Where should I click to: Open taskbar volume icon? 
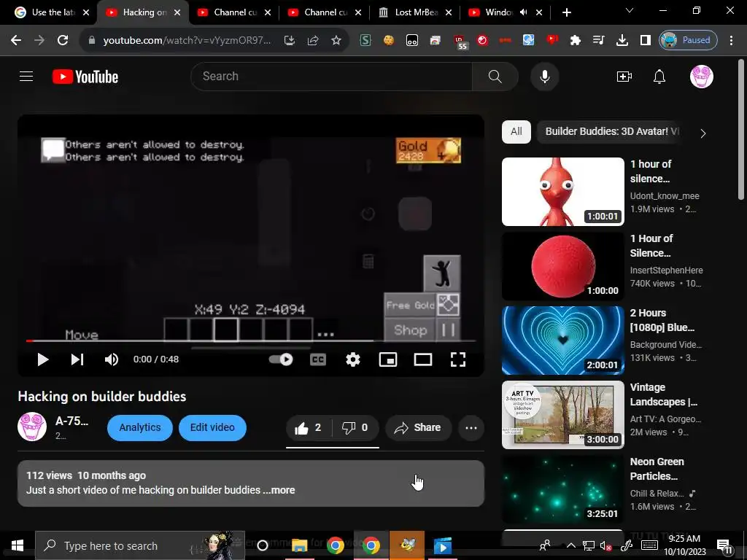click(x=605, y=545)
